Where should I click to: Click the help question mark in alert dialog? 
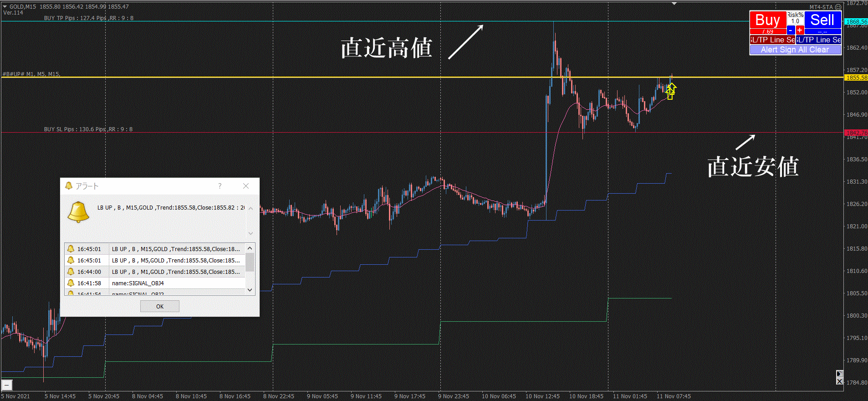click(220, 186)
